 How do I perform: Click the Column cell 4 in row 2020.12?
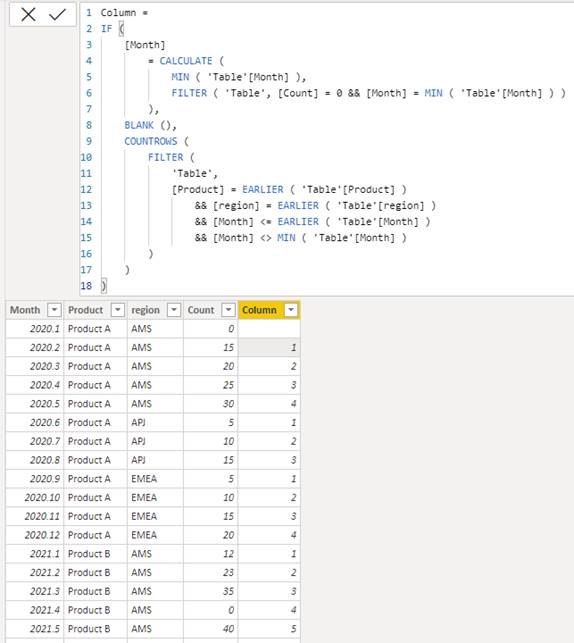[x=269, y=535]
